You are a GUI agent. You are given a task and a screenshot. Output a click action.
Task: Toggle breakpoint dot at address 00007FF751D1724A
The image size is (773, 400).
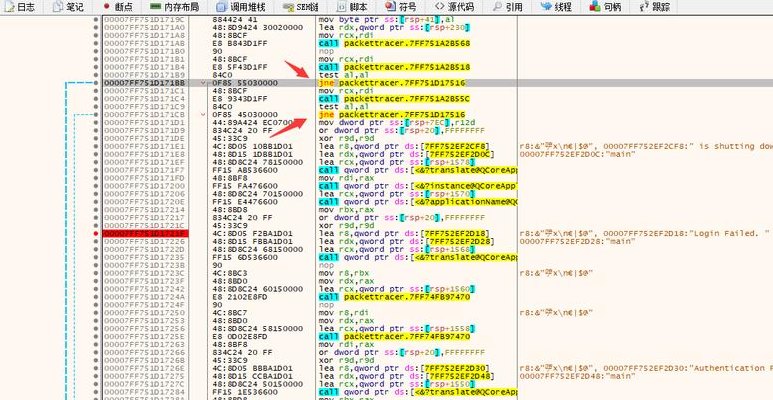pos(96,297)
